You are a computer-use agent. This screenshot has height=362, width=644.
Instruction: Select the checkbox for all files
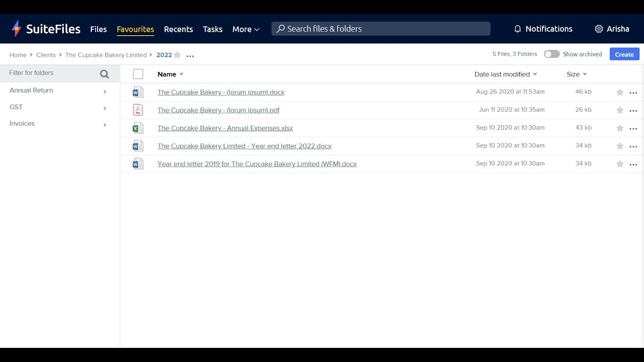click(137, 73)
